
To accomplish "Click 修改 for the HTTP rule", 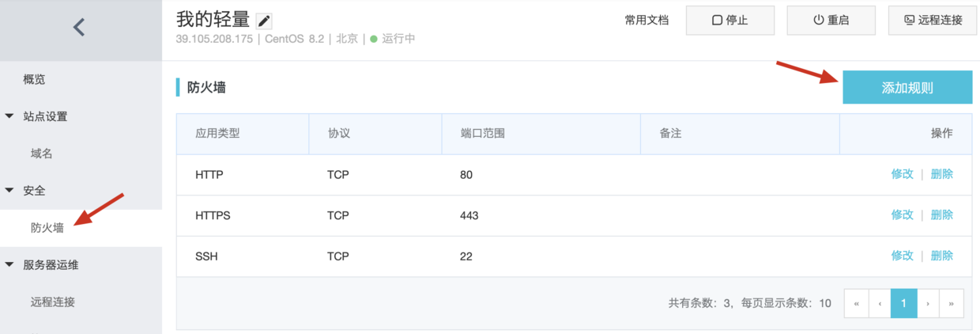I will point(902,174).
